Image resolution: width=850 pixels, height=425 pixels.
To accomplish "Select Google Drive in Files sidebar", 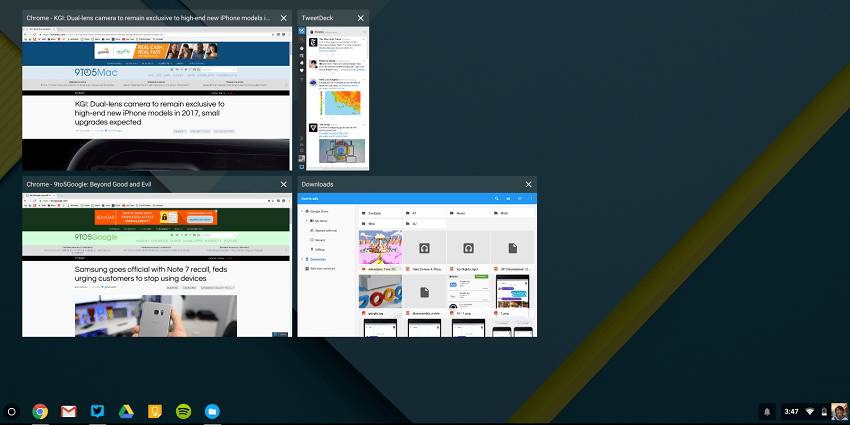I will tap(317, 211).
